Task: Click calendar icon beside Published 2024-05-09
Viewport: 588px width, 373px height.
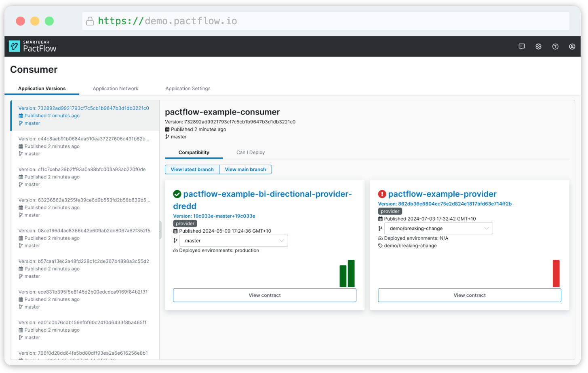Action: tap(175, 231)
